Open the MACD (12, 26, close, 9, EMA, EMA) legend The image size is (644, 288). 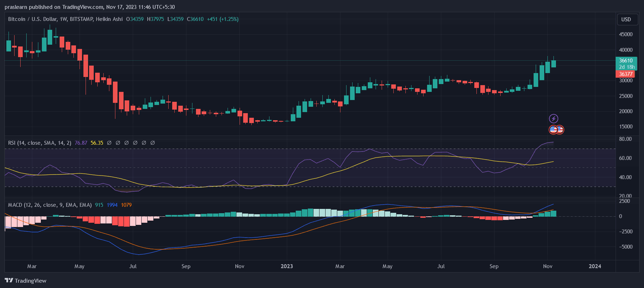(50, 205)
